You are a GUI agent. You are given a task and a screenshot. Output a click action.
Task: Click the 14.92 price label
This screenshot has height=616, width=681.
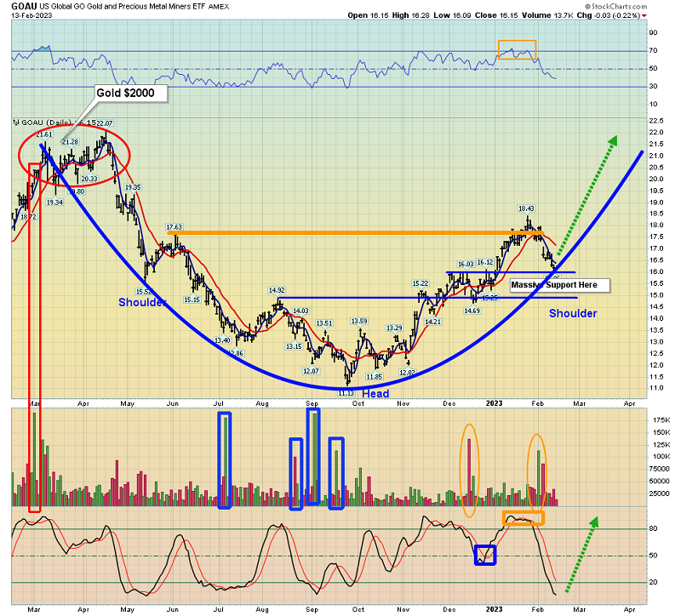277,290
